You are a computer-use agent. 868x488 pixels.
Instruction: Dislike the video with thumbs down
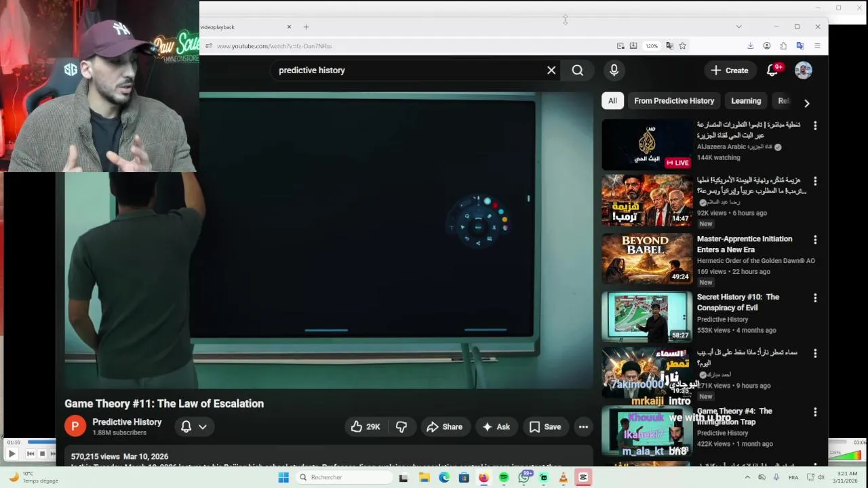coord(401,427)
